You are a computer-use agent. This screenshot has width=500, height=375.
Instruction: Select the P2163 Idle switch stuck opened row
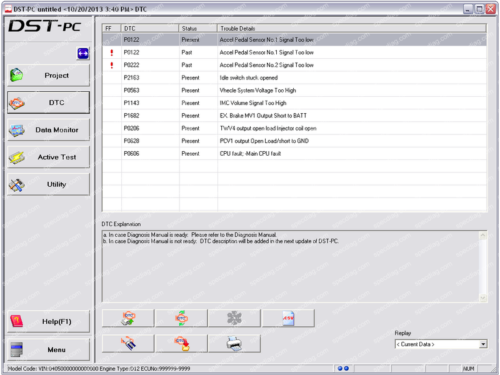[294, 78]
